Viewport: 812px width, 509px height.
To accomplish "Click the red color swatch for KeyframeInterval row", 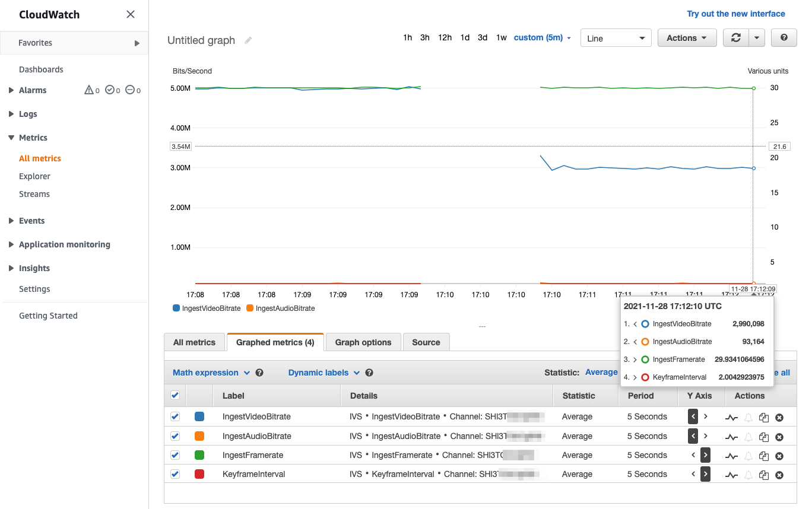I will click(x=199, y=474).
